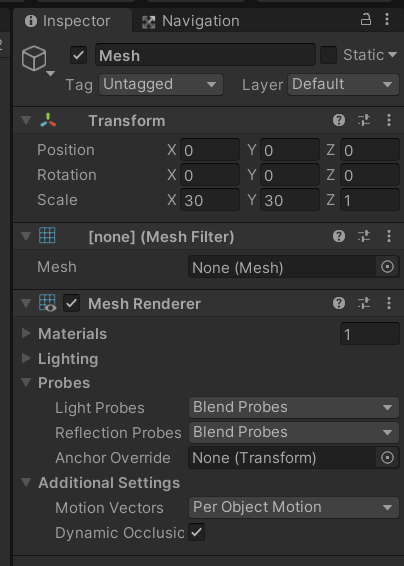Open the Inspector panel three-dot menu
The width and height of the screenshot is (404, 566).
(x=387, y=19)
